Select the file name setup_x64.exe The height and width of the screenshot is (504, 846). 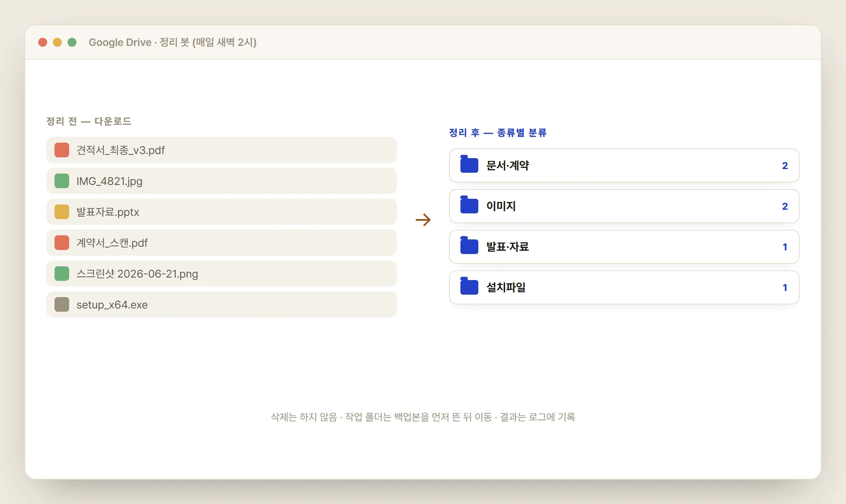[x=112, y=305]
